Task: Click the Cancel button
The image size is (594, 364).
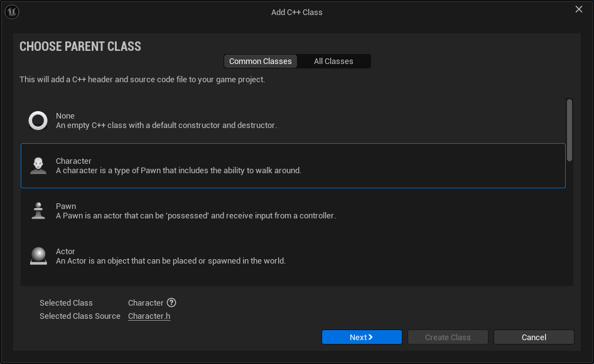Action: click(534, 337)
